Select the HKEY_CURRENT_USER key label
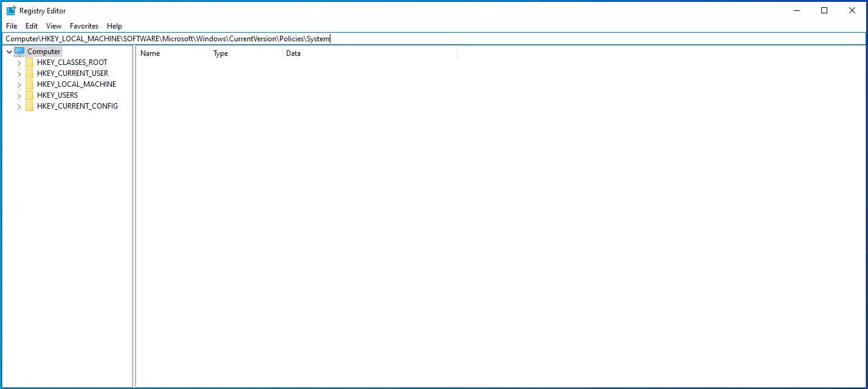Image resolution: width=868 pixels, height=389 pixels. click(x=73, y=73)
